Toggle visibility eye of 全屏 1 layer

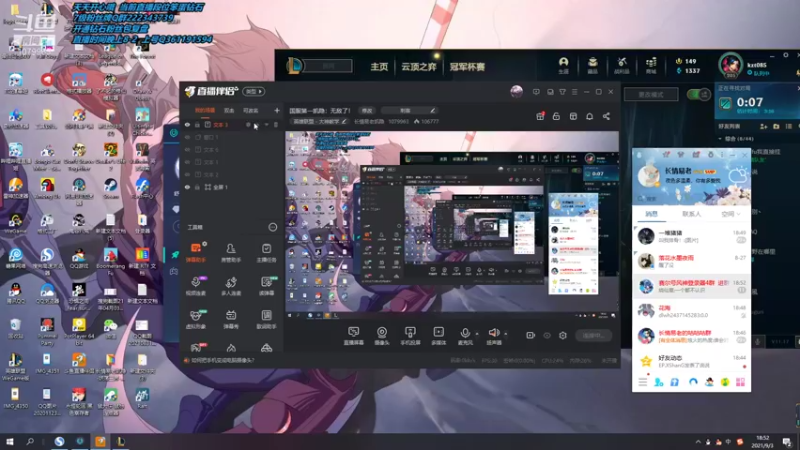[x=187, y=187]
